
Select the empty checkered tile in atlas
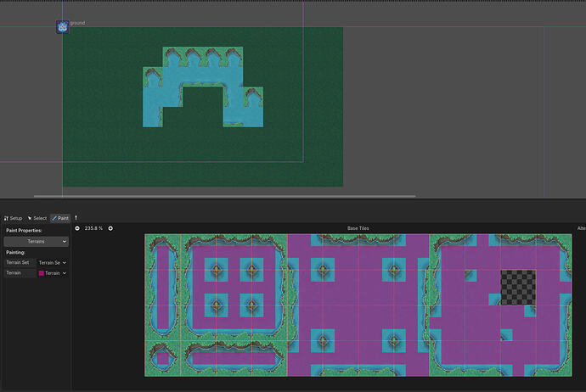pos(518,288)
